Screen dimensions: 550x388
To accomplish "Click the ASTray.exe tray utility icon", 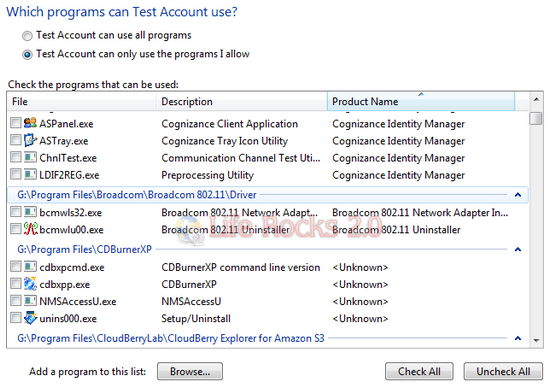I will (x=30, y=140).
